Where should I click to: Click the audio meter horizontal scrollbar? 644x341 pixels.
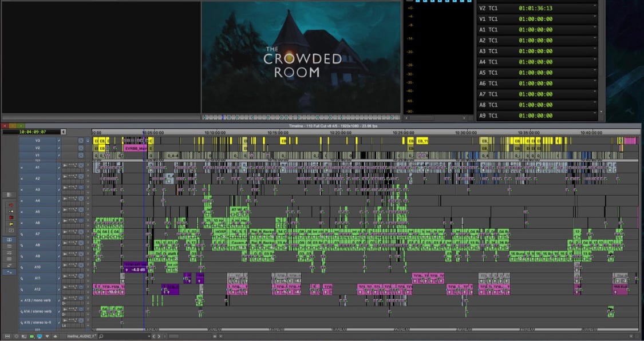point(436,118)
